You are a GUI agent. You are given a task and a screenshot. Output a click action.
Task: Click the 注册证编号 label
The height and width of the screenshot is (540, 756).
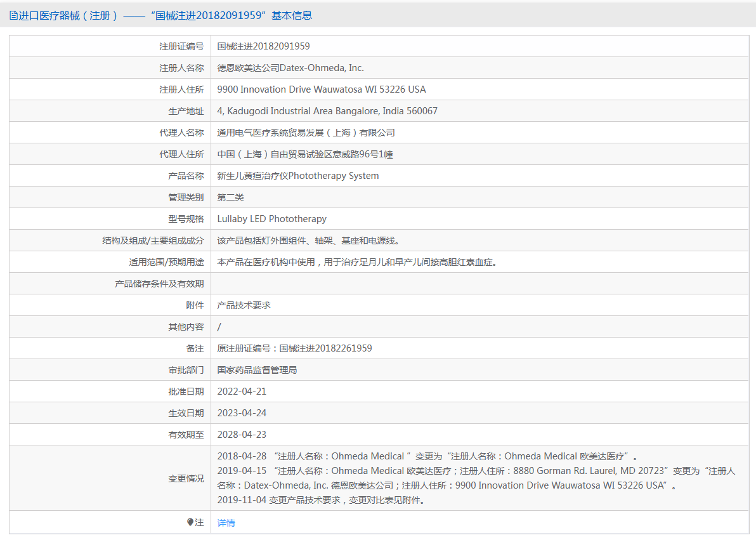tap(182, 46)
